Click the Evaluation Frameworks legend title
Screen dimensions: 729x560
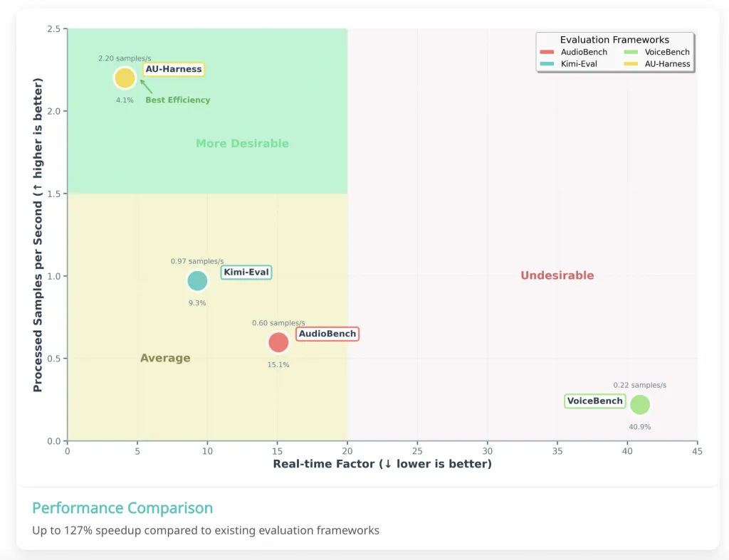(614, 40)
